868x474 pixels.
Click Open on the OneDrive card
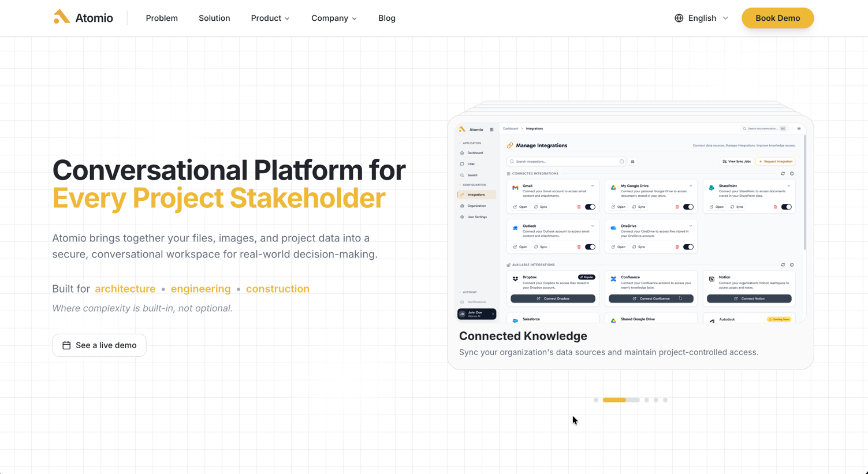618,247
